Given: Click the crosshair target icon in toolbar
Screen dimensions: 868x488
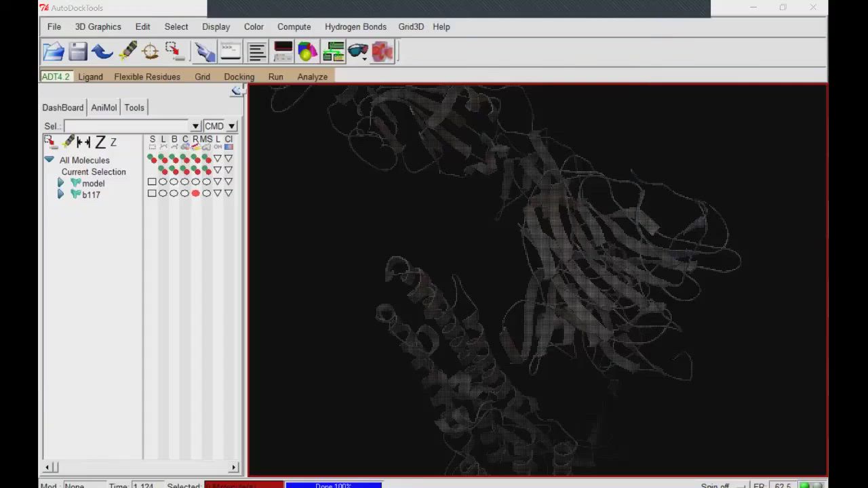Looking at the screenshot, I should tap(151, 52).
